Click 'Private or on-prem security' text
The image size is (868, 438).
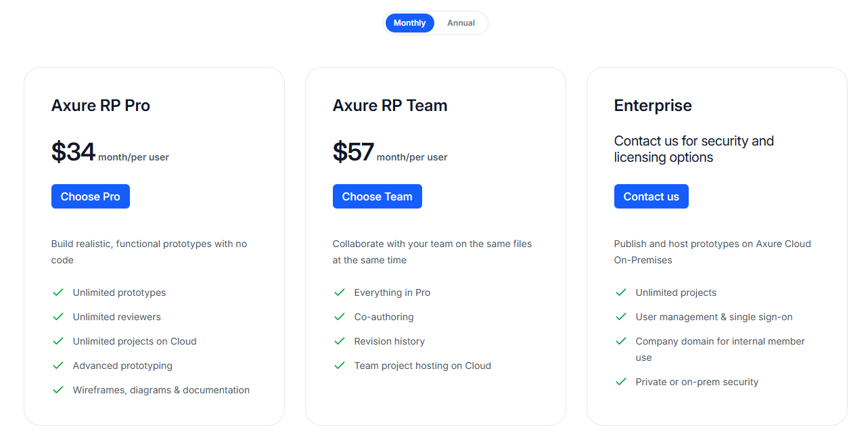[x=697, y=382]
